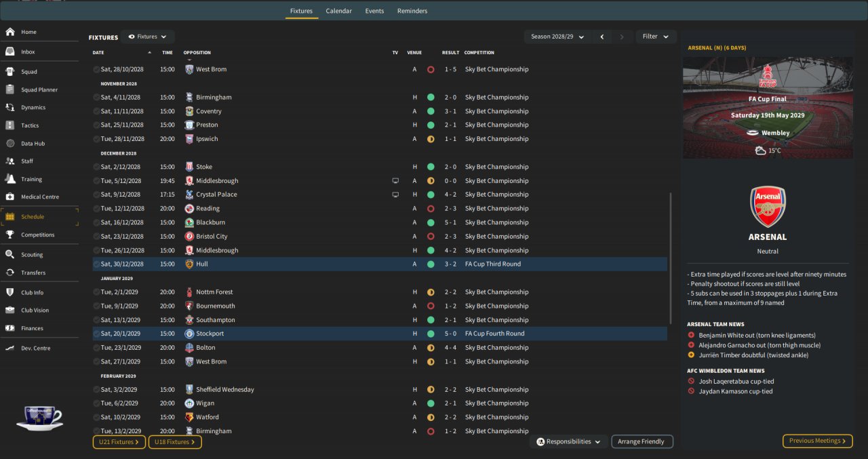Click red loss indicator for West Brom 28/10
The height and width of the screenshot is (459, 868).
(x=431, y=70)
